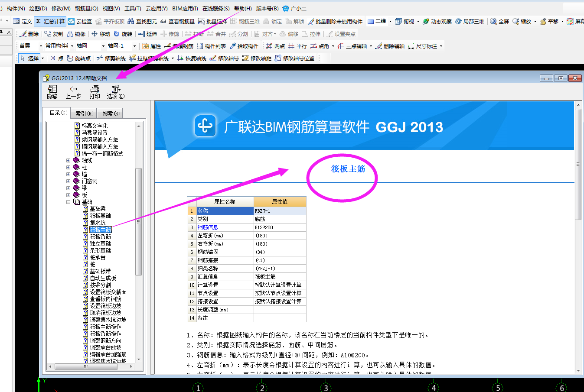The image size is (584, 392).
Task: Open 钢筋量(Q) menu
Action: (x=86, y=9)
